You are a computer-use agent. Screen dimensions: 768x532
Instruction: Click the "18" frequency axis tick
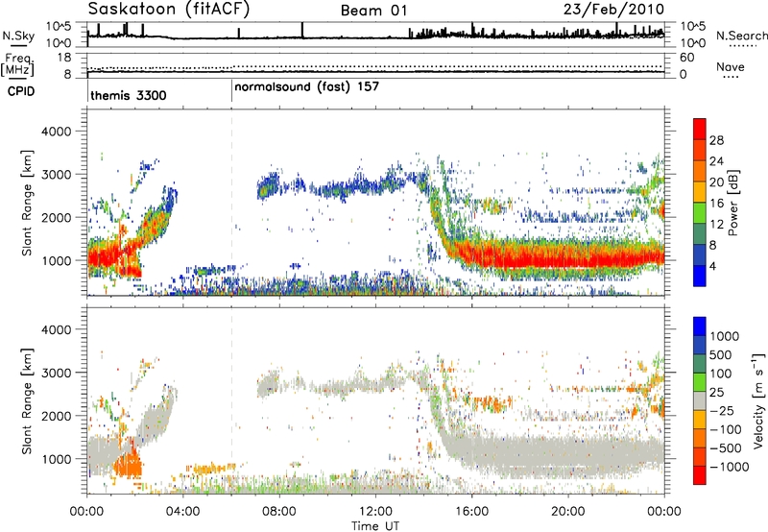point(64,58)
